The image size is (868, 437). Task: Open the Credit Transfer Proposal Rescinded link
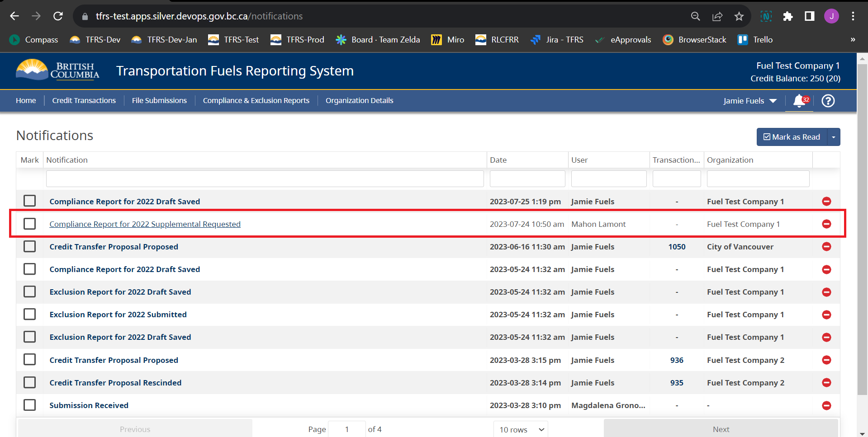click(x=115, y=383)
